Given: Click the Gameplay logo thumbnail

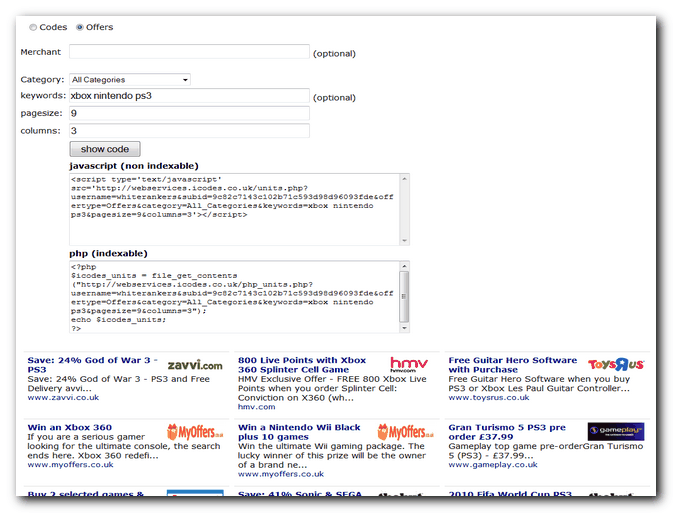Looking at the screenshot, I should [x=616, y=432].
